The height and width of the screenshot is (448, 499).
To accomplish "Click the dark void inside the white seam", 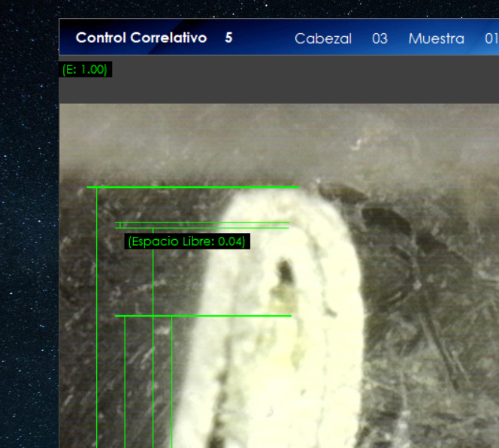I will (285, 272).
